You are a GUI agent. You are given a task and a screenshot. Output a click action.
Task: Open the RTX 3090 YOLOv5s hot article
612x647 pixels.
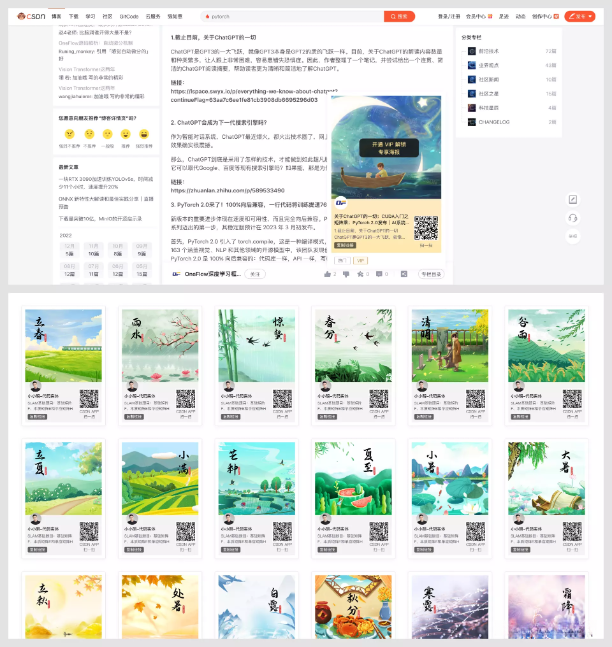tap(106, 183)
